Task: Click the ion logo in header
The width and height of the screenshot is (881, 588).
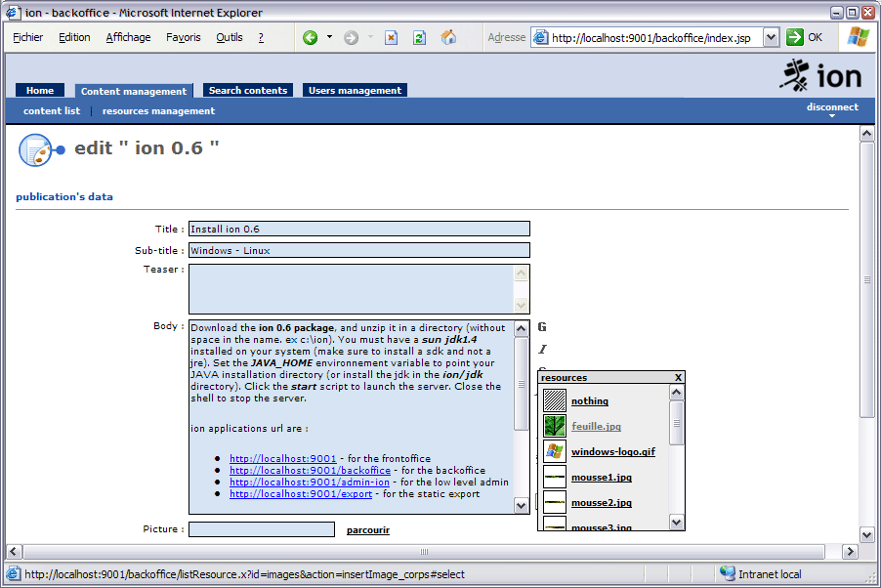Action: 820,75
